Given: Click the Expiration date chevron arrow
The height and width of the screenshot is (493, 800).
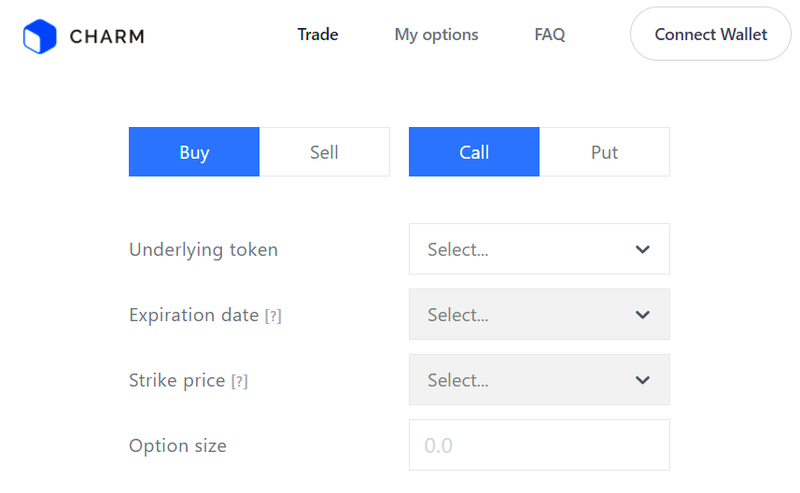Looking at the screenshot, I should coord(642,315).
